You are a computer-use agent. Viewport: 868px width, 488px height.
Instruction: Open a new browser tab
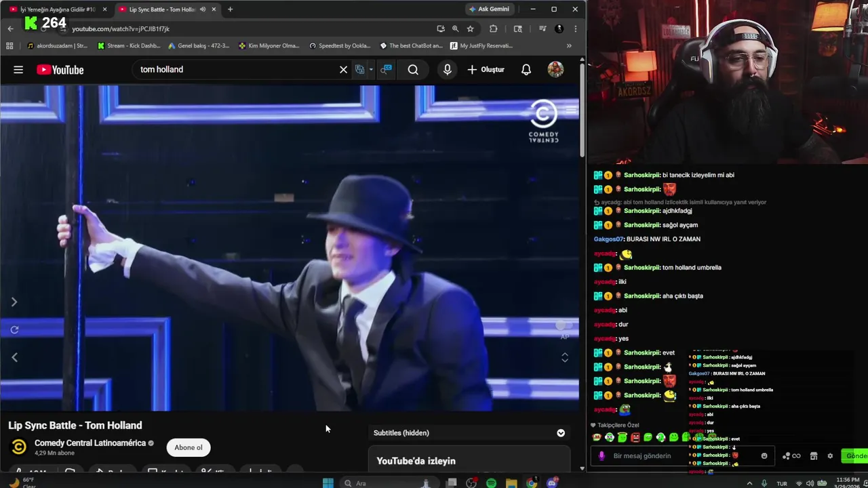point(230,9)
